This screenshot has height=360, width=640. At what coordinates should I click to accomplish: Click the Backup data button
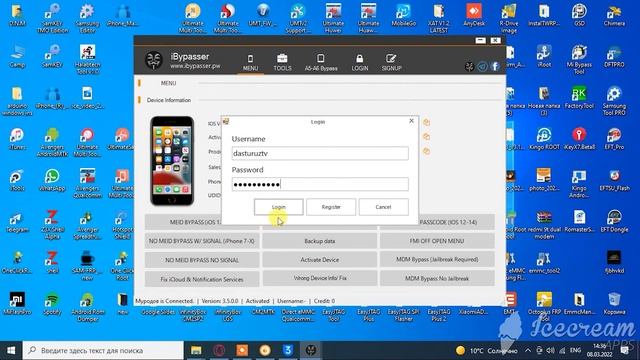tap(320, 241)
